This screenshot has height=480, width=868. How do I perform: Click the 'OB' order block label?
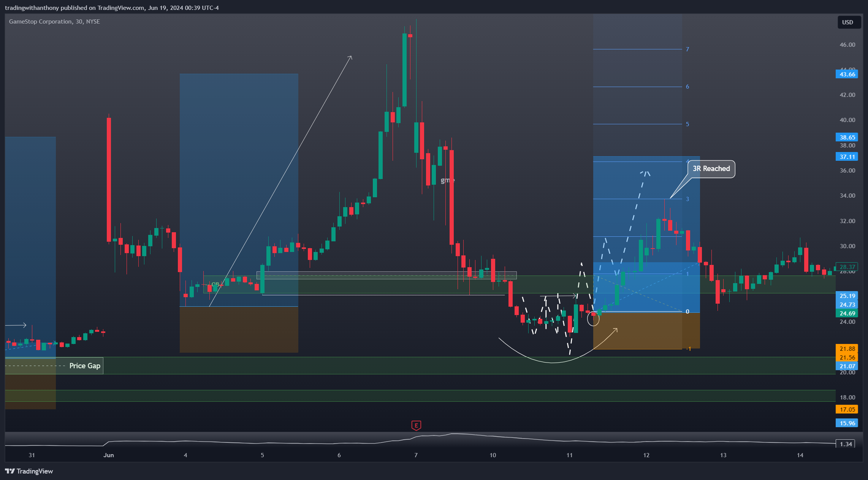[x=215, y=284]
